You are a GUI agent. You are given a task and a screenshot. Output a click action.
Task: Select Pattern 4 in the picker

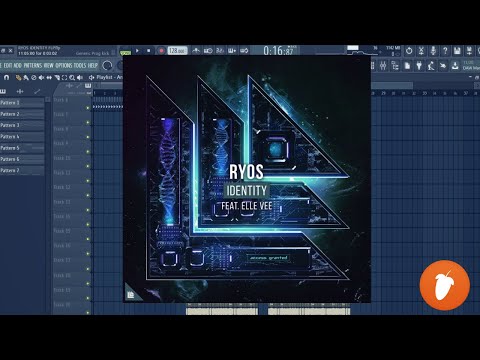22,137
